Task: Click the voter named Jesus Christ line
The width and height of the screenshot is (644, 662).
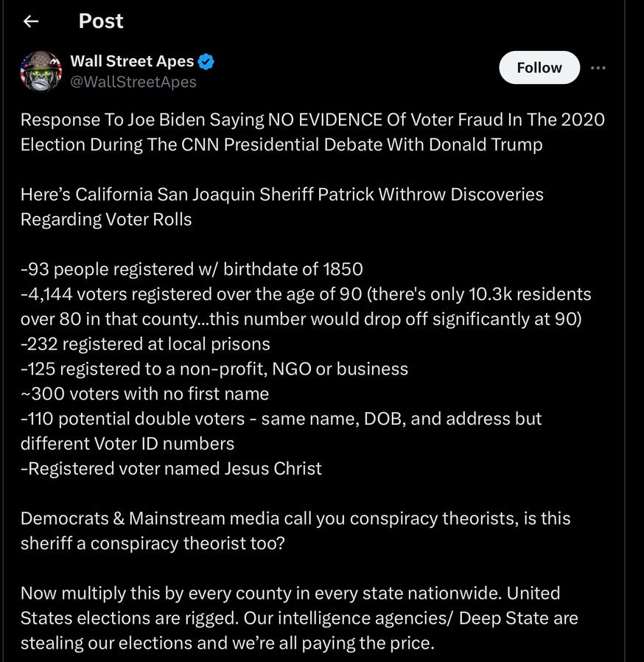Action: click(x=171, y=468)
